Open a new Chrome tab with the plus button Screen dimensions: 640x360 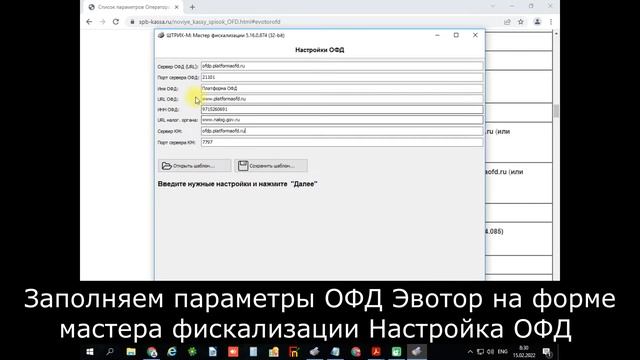coord(192,7)
